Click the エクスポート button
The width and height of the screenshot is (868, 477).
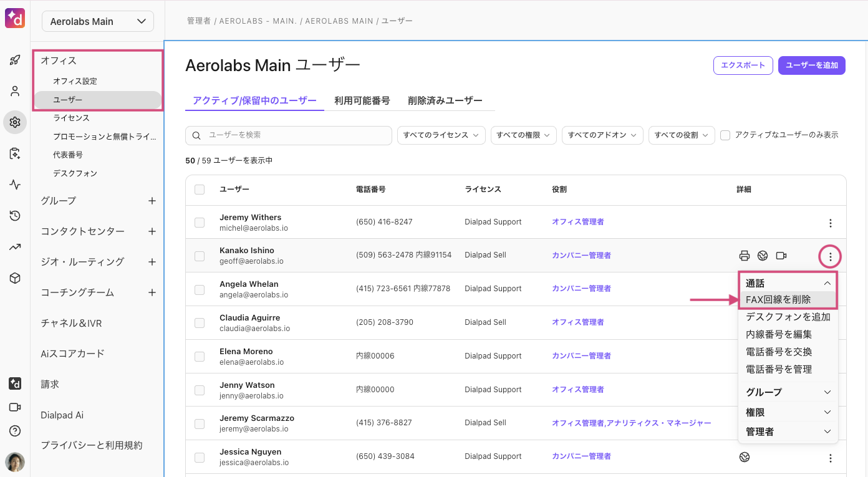point(743,65)
